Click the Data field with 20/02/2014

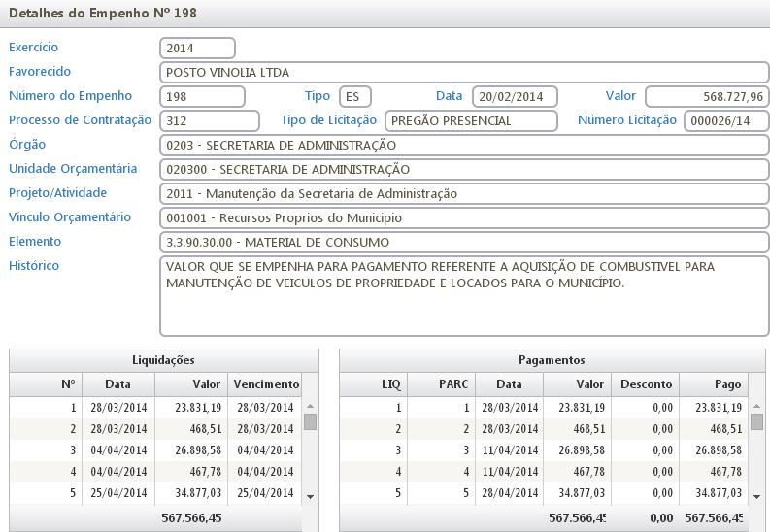click(515, 96)
